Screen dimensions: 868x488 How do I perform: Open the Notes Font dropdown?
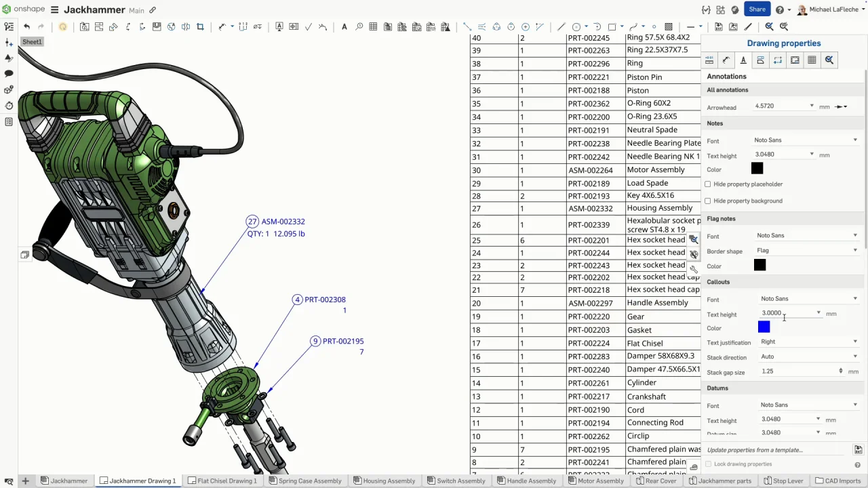tap(805, 140)
